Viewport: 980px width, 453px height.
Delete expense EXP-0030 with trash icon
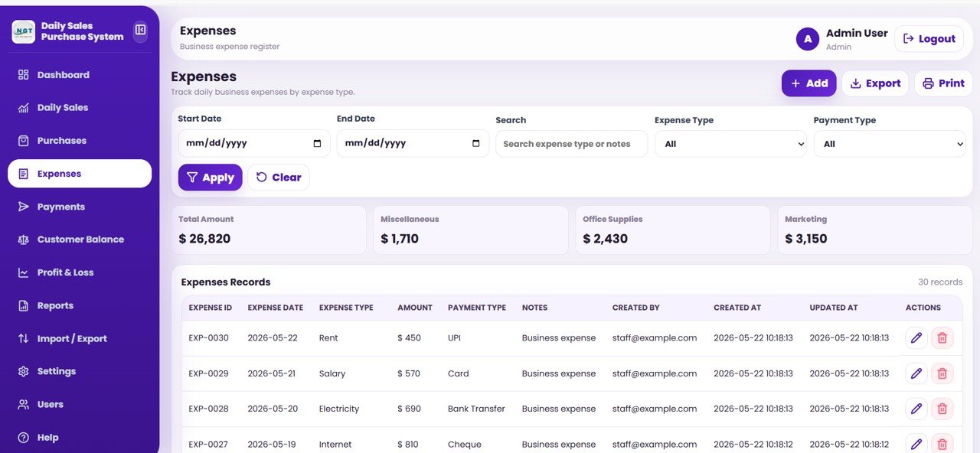click(x=942, y=338)
